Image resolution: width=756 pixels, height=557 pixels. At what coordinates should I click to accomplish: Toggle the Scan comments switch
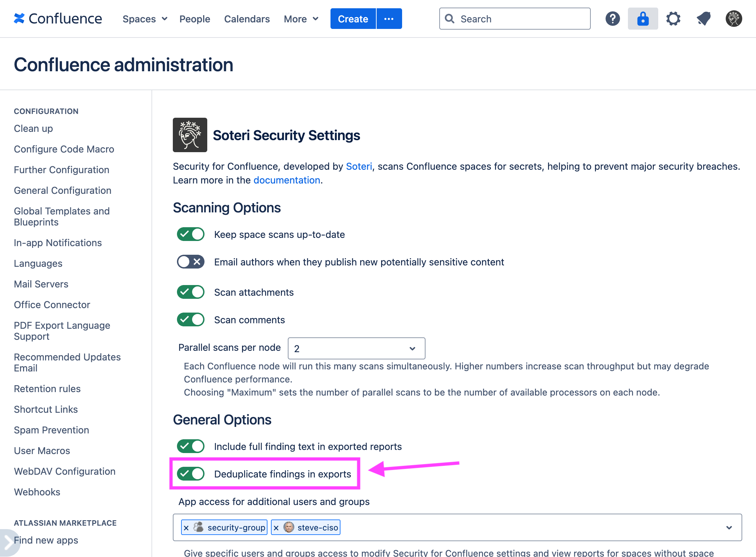click(x=190, y=320)
